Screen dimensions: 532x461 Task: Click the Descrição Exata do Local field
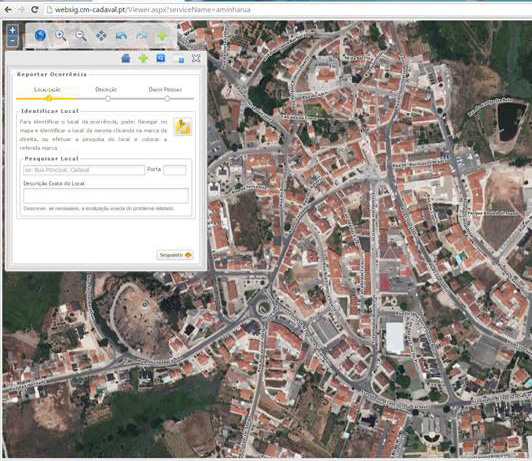pos(106,196)
